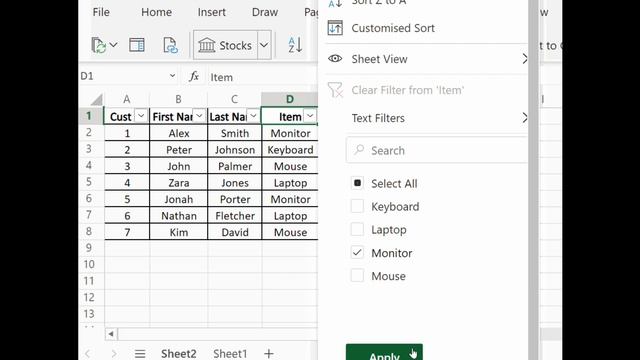Expand the Name Box dropdown arrow
This screenshot has width=640, height=360.
(172, 76)
